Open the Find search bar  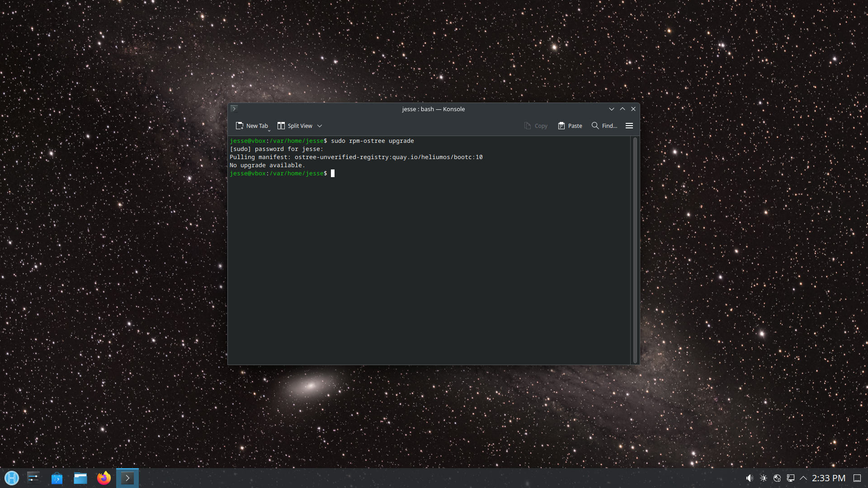pyautogui.click(x=604, y=126)
